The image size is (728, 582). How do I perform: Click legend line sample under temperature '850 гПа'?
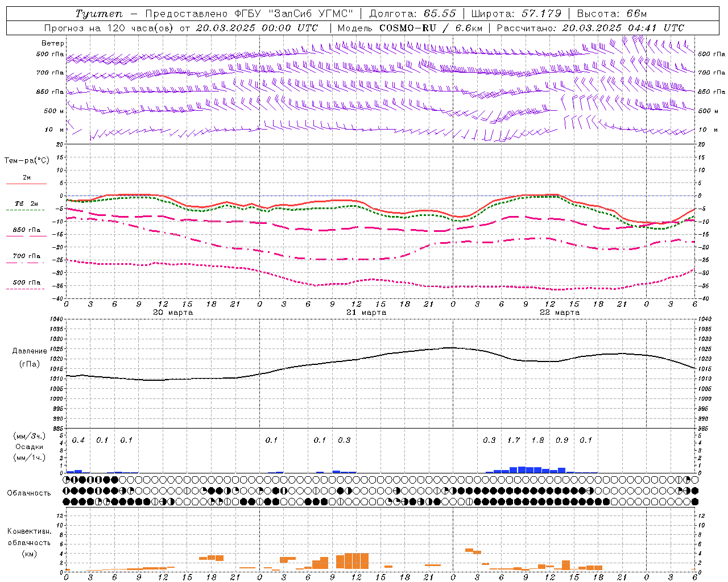(26, 236)
